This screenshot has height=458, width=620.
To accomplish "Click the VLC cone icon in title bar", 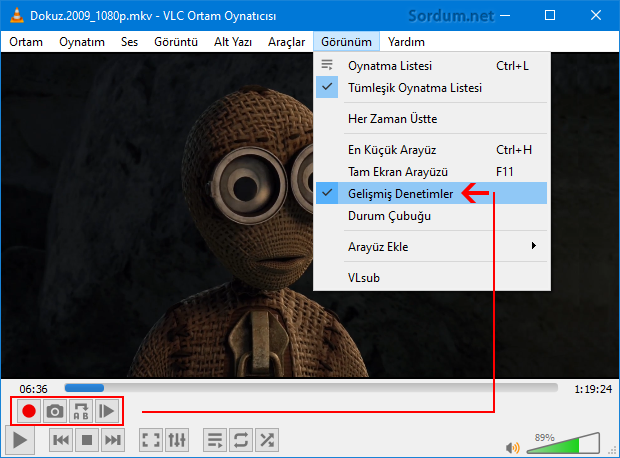I will pyautogui.click(x=16, y=15).
